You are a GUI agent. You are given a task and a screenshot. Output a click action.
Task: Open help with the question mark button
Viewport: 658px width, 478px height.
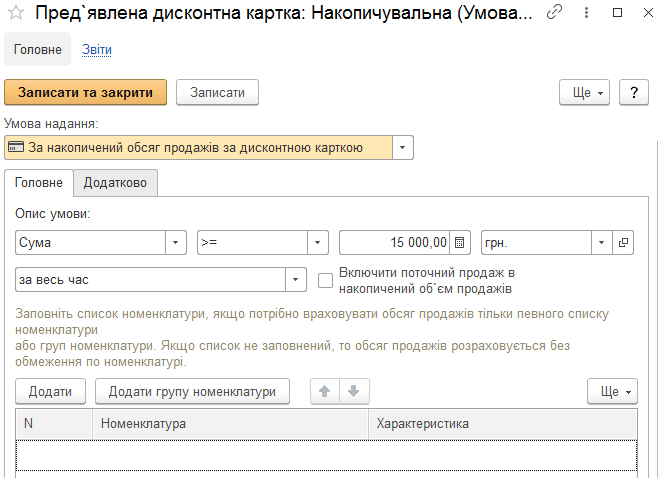634,92
